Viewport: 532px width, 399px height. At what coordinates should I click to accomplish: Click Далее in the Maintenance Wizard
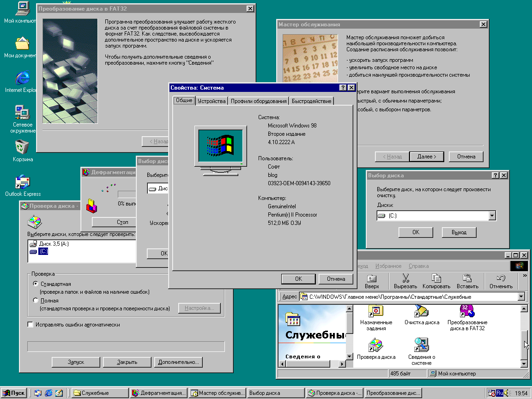click(x=427, y=157)
